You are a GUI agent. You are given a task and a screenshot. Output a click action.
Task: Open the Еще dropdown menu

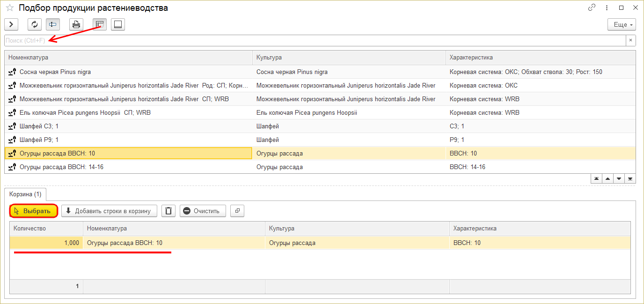[621, 24]
